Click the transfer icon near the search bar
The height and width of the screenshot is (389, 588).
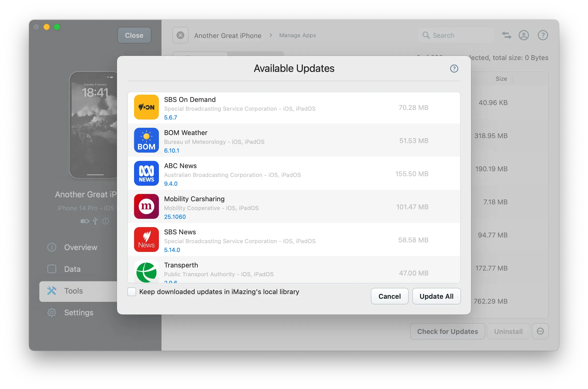pos(506,35)
